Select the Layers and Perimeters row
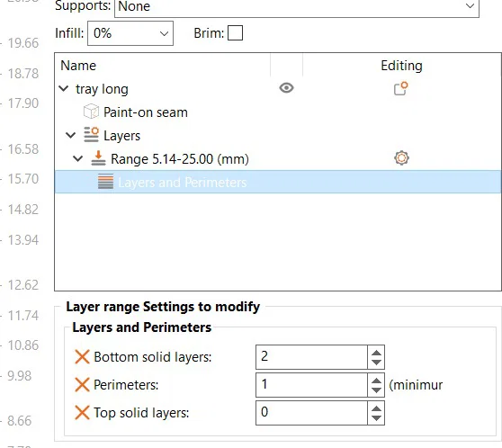The width and height of the screenshot is (502, 448). pyautogui.click(x=278, y=182)
